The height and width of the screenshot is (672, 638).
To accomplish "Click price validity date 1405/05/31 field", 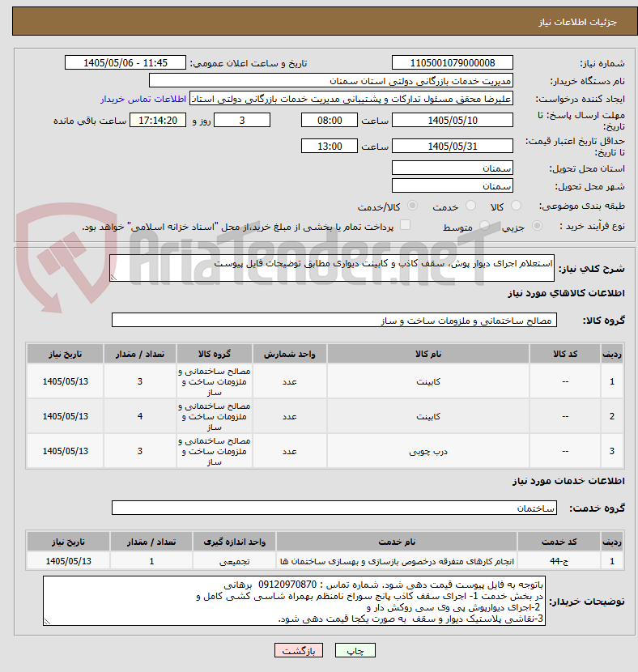I will coord(453,146).
